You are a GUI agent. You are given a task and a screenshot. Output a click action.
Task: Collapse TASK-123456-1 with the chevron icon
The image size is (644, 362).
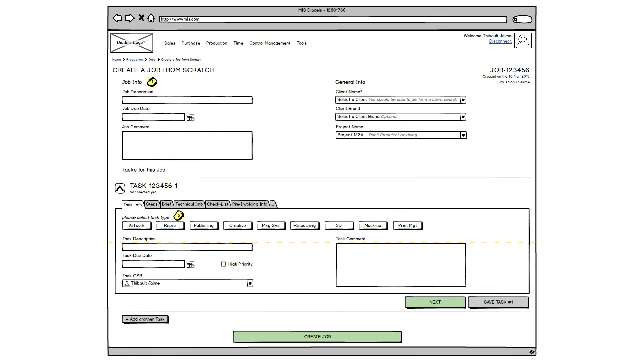tap(120, 188)
